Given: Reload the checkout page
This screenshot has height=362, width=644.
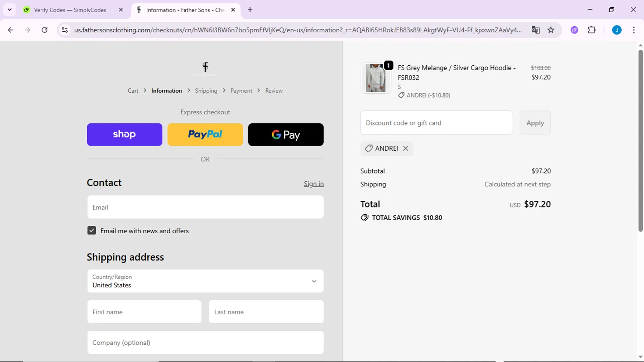Looking at the screenshot, I should coord(45,30).
